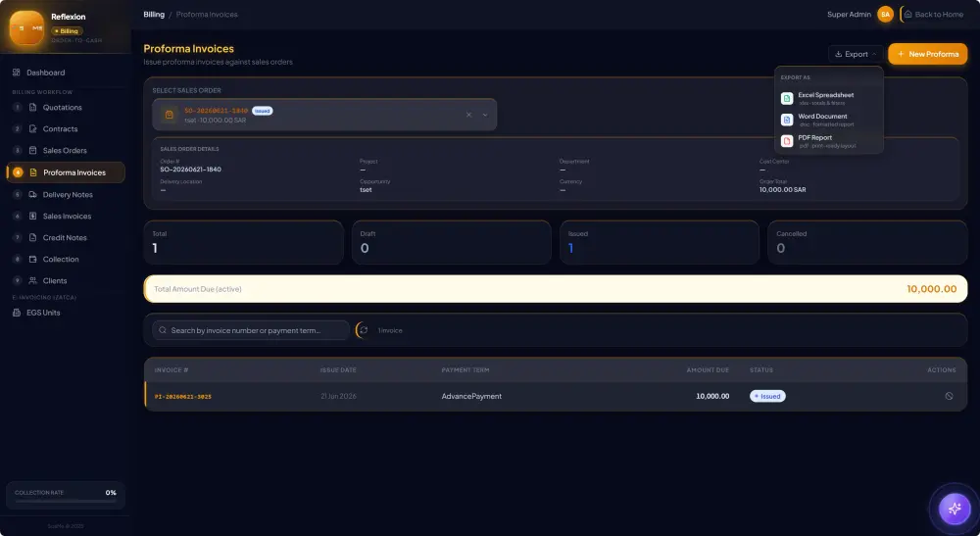Screen dimensions: 980x536
Task: Sort by Invoice # column header
Action: click(x=171, y=370)
